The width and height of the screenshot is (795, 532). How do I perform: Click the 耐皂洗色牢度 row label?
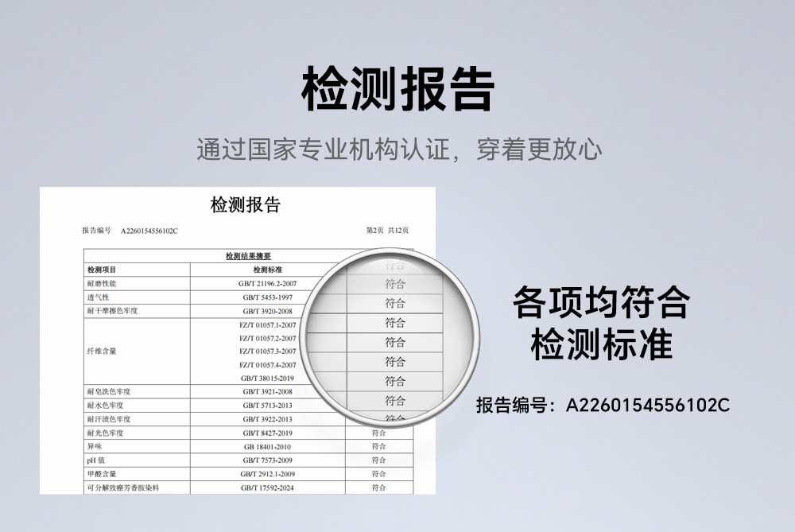[x=108, y=392]
